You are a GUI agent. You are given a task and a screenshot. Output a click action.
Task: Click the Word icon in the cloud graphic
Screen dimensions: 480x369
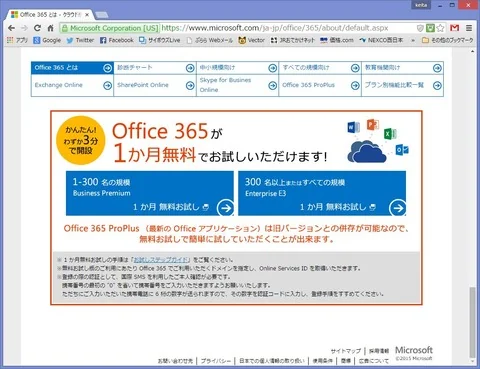pyautogui.click(x=353, y=128)
